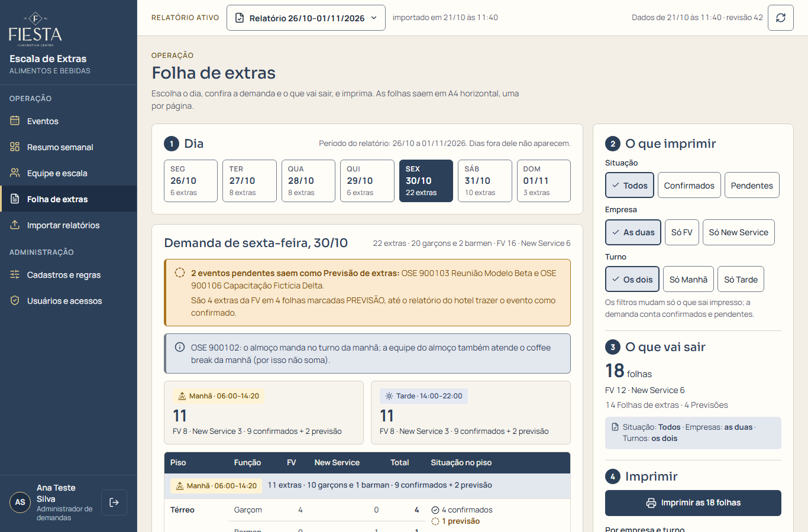Select day SEX 30/10
808x532 pixels.
(426, 181)
